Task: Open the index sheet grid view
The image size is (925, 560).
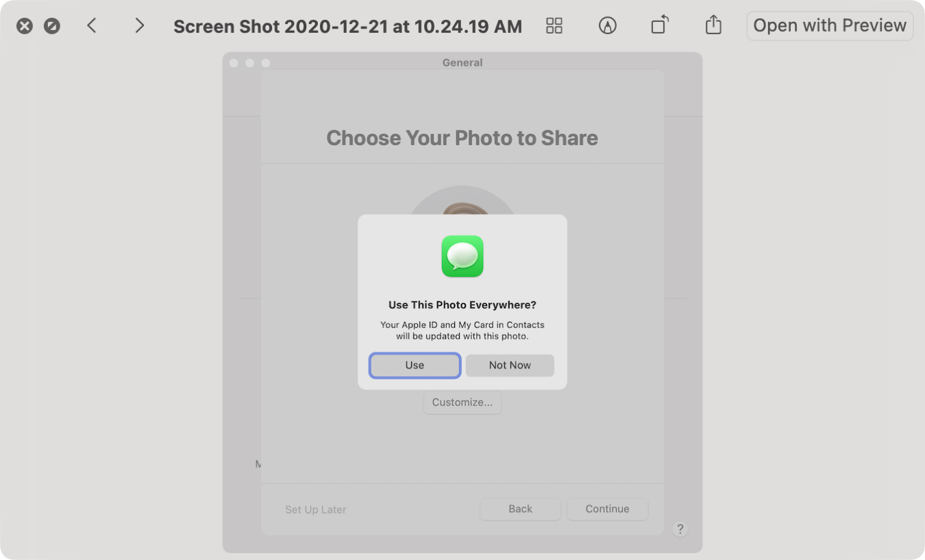Action: pos(554,26)
